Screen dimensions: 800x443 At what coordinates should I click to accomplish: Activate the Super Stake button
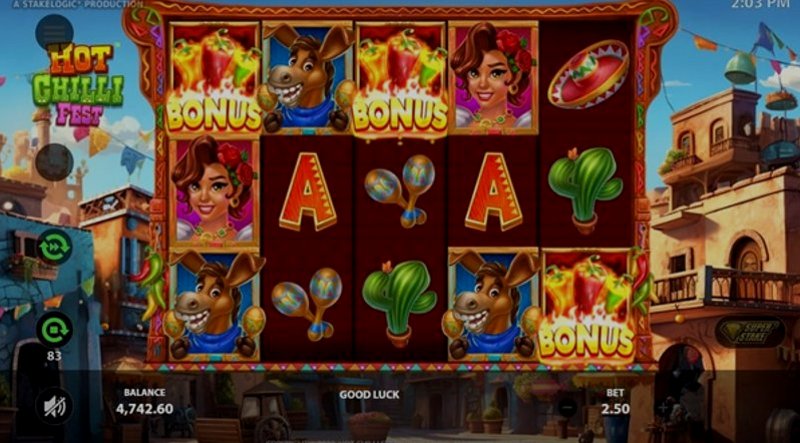749,332
